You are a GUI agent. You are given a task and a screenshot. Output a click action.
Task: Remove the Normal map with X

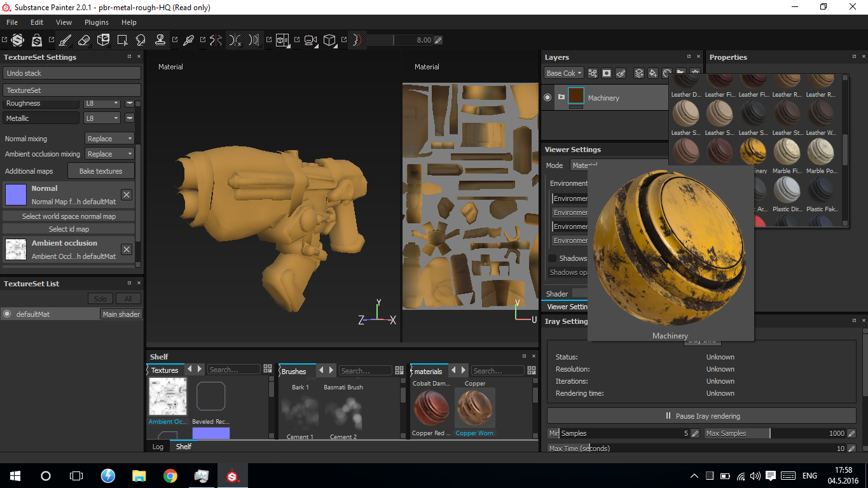[127, 195]
